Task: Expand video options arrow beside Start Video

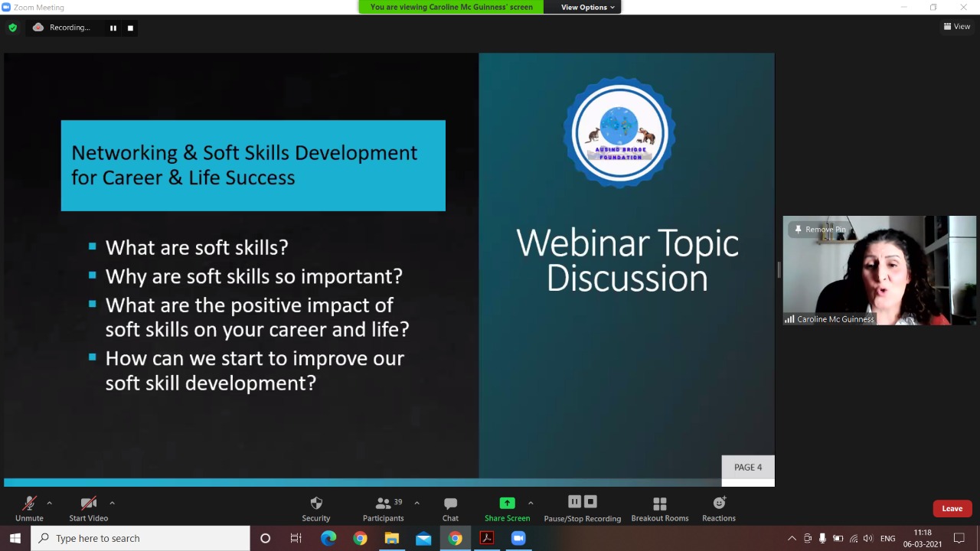Action: pos(112,503)
